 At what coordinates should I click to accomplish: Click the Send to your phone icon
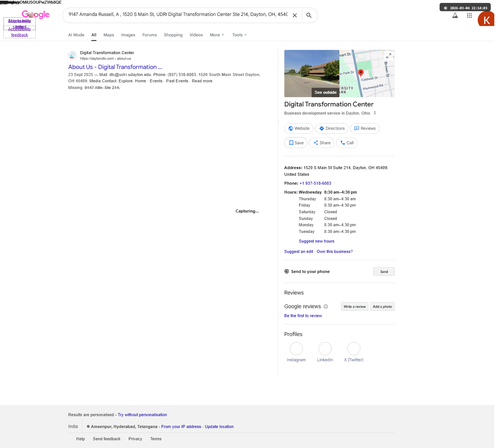coord(286,271)
